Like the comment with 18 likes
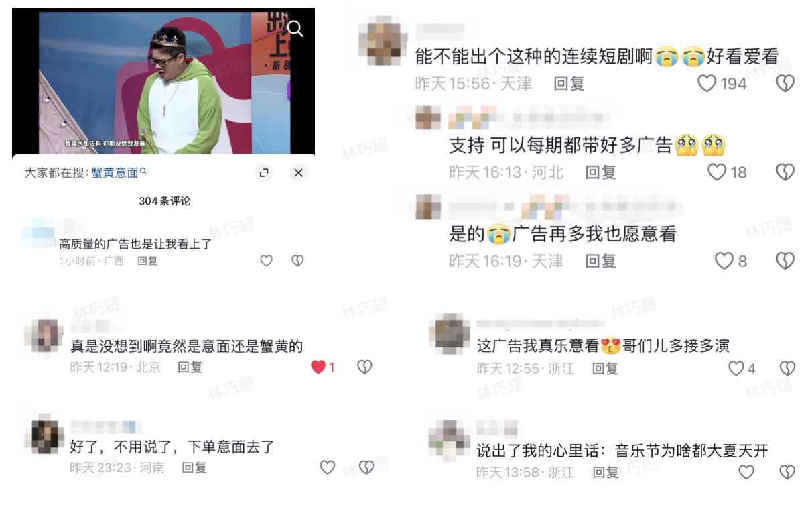This screenshot has height=511, width=812. tap(717, 172)
